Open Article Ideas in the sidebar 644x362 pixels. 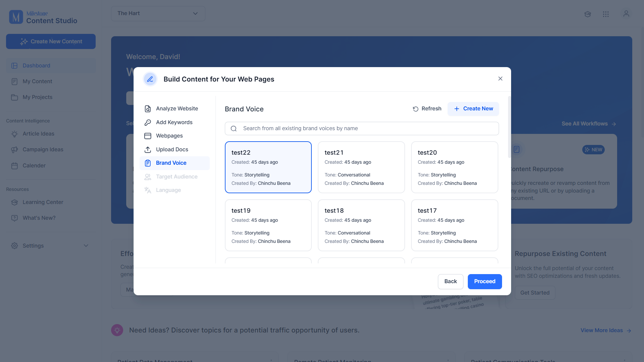tap(51, 134)
